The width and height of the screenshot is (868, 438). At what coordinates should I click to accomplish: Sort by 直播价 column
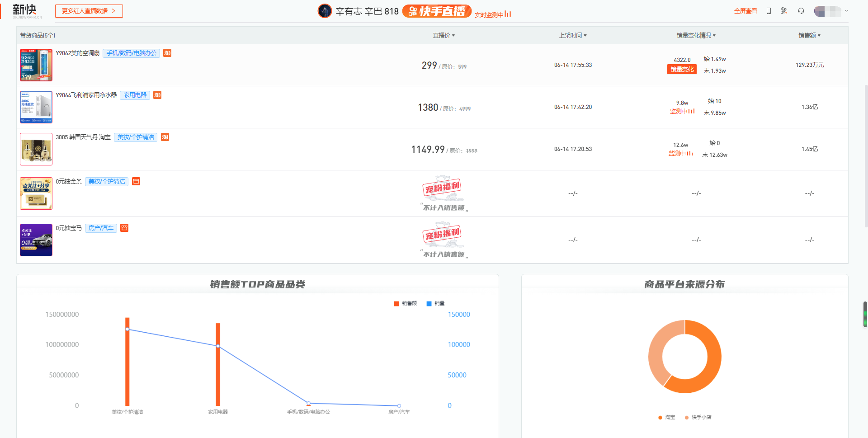pos(444,35)
